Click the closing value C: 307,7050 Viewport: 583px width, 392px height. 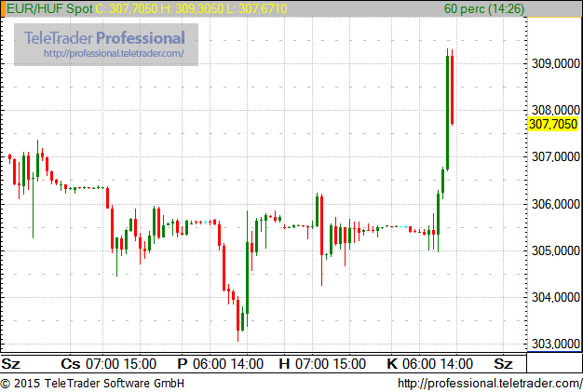tap(126, 8)
